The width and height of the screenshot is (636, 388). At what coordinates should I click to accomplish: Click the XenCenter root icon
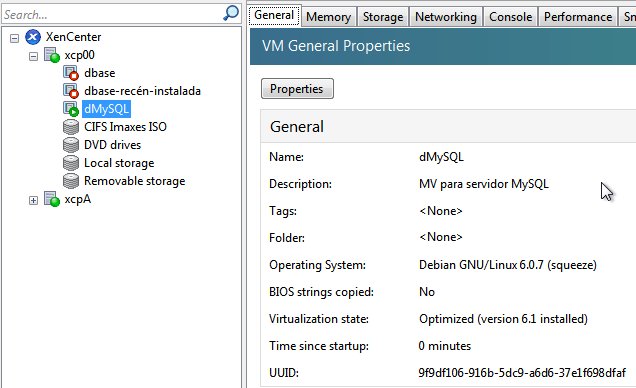pos(33,37)
